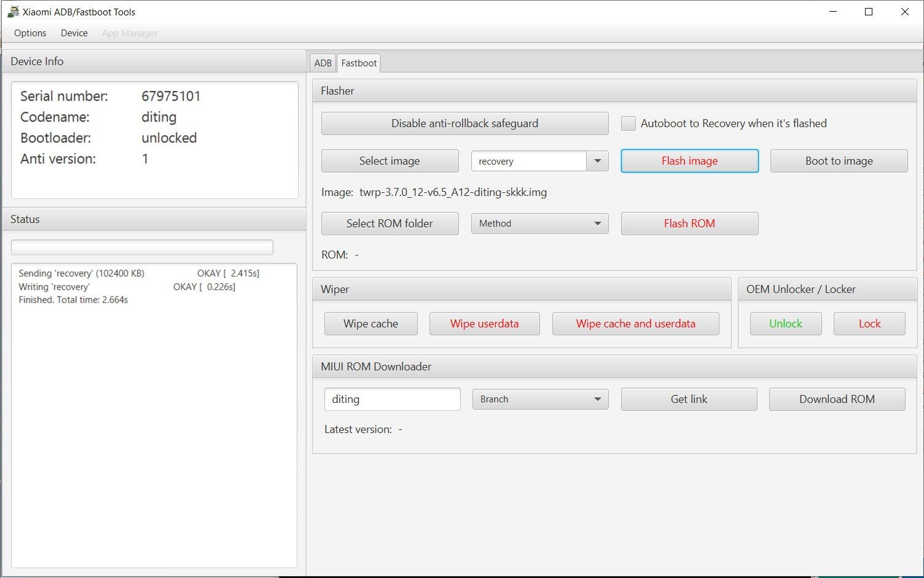Open the Device menu
This screenshot has width=924, height=578.
click(x=74, y=33)
